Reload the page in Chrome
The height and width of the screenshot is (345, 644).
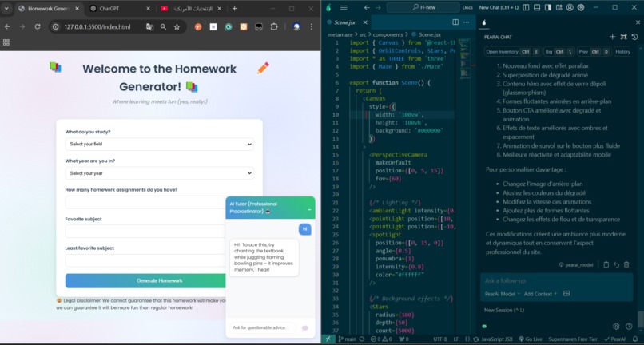click(x=38, y=26)
